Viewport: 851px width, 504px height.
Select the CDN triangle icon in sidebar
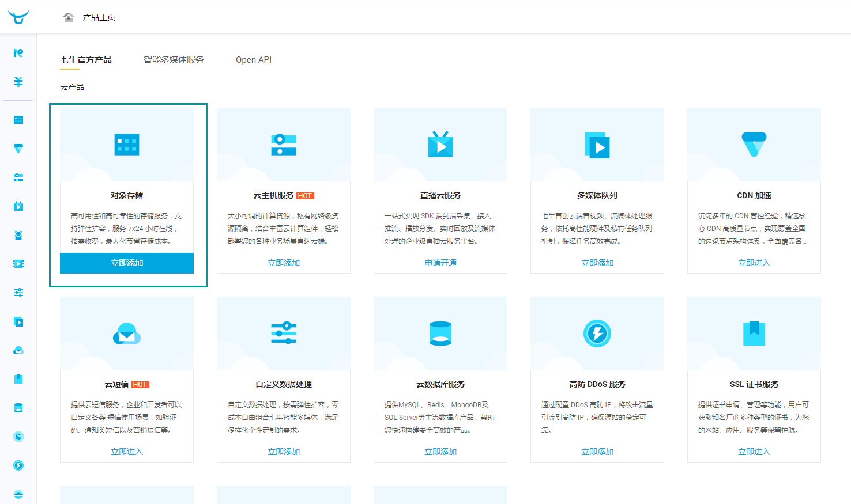click(18, 149)
